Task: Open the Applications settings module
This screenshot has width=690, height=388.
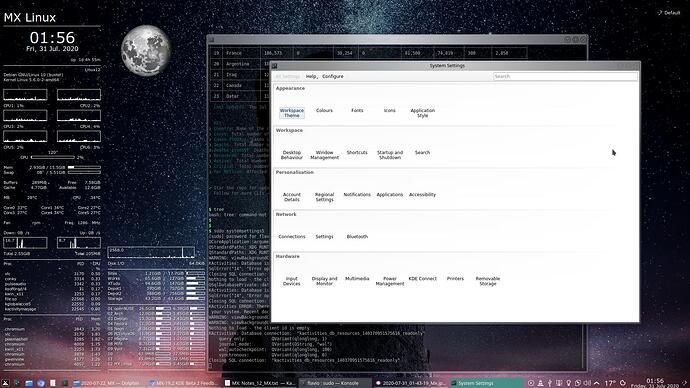Action: pos(389,194)
